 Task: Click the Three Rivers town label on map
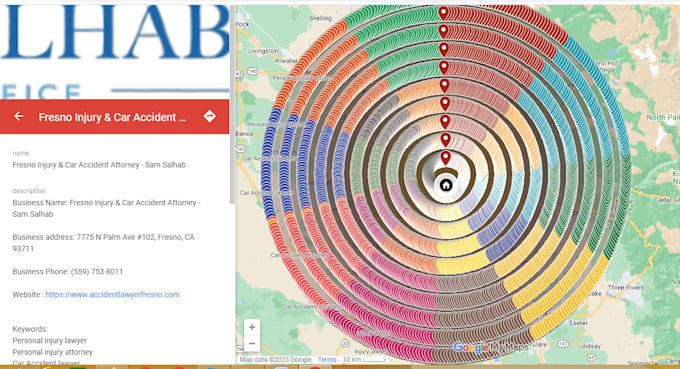point(625,287)
